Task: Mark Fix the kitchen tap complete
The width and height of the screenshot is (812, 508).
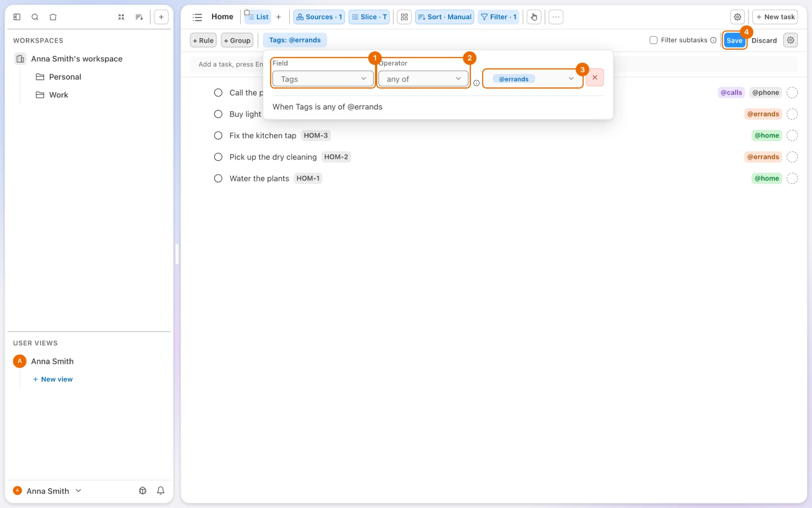Action: pos(218,136)
